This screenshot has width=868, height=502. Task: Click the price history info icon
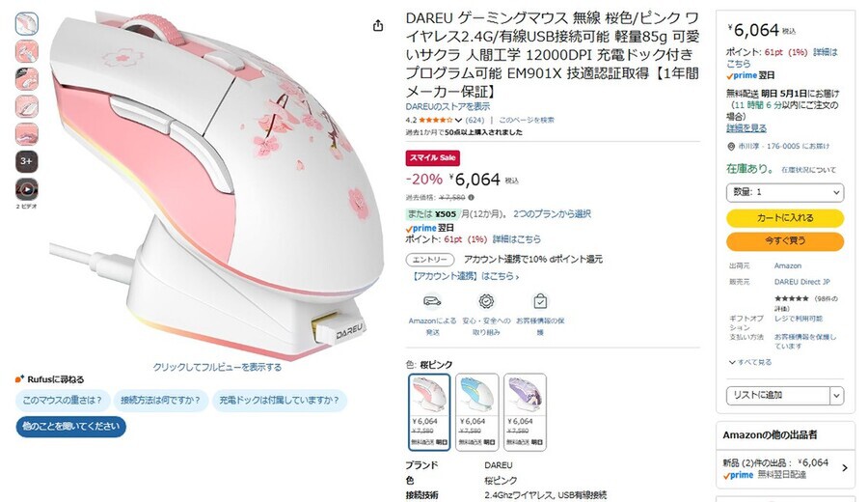point(471,197)
